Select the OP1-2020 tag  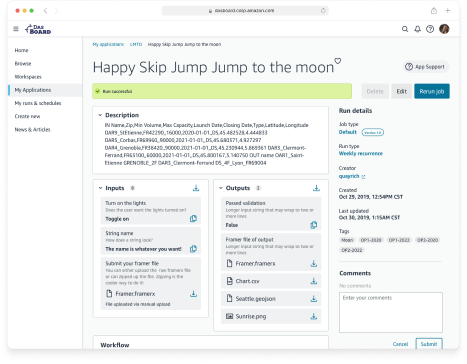(x=371, y=240)
